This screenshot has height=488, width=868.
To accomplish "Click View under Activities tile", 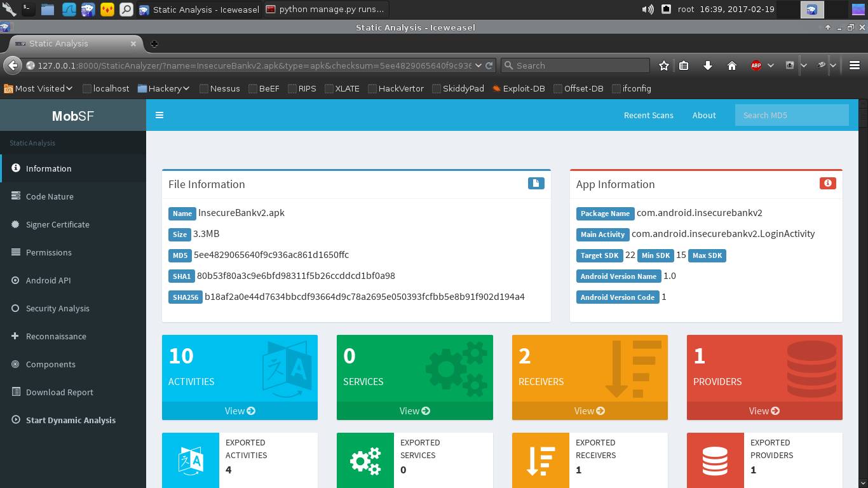I will coord(240,411).
